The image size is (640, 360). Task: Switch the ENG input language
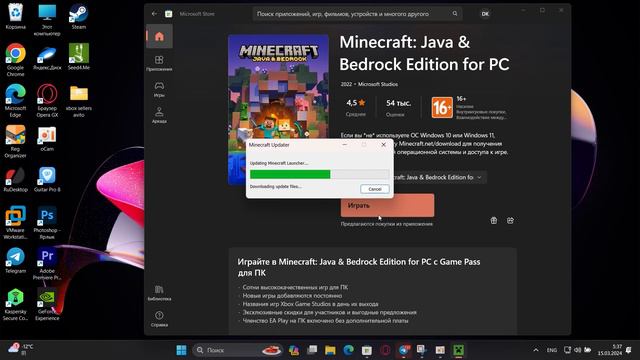(551, 350)
